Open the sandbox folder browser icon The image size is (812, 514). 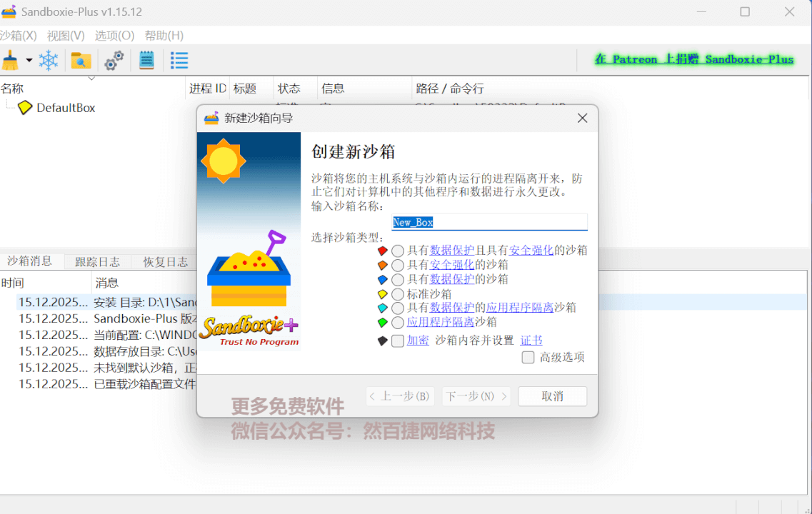coord(80,61)
